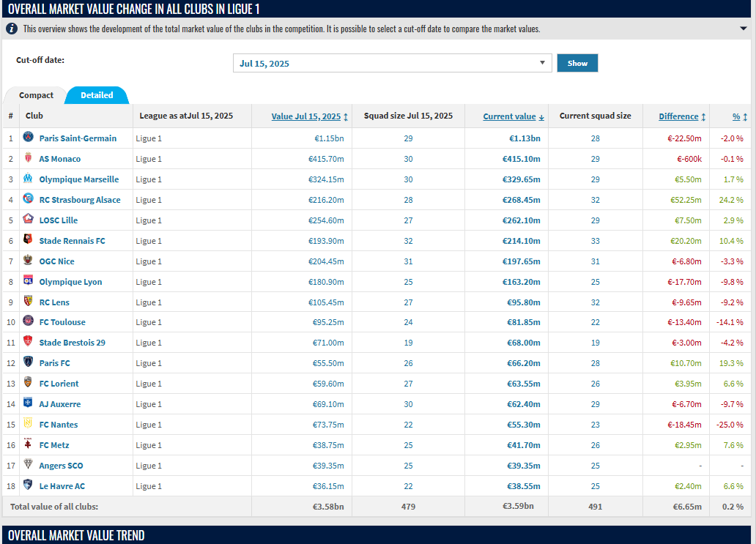The width and height of the screenshot is (756, 544).
Task: Select the total current squad size 491
Action: tap(596, 507)
